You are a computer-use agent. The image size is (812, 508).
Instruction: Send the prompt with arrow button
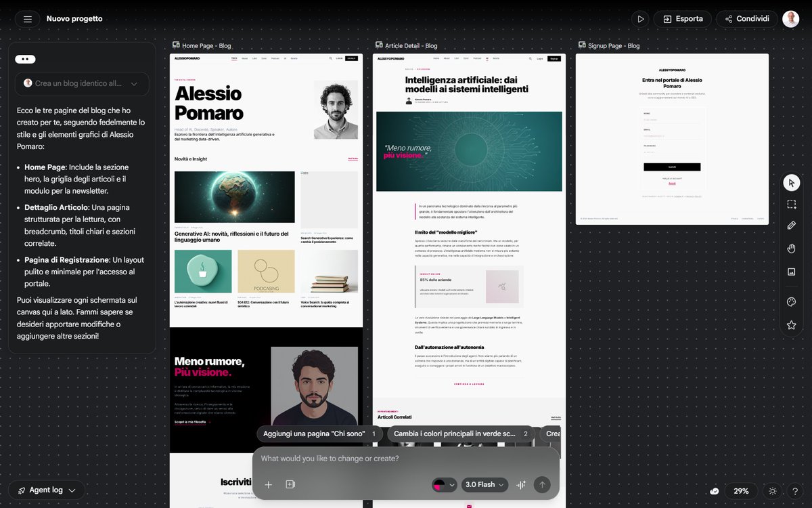(542, 484)
